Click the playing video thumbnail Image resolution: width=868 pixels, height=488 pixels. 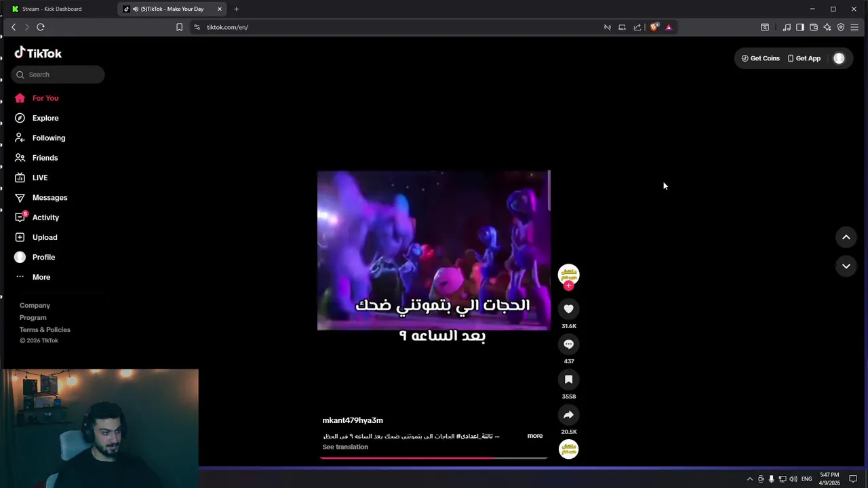pyautogui.click(x=434, y=251)
